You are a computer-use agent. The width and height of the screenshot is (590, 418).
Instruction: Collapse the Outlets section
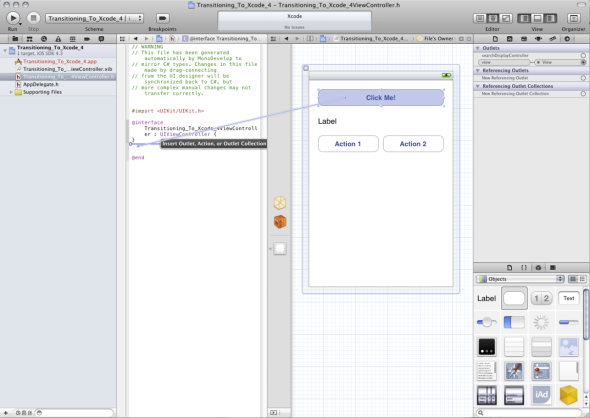click(x=477, y=48)
